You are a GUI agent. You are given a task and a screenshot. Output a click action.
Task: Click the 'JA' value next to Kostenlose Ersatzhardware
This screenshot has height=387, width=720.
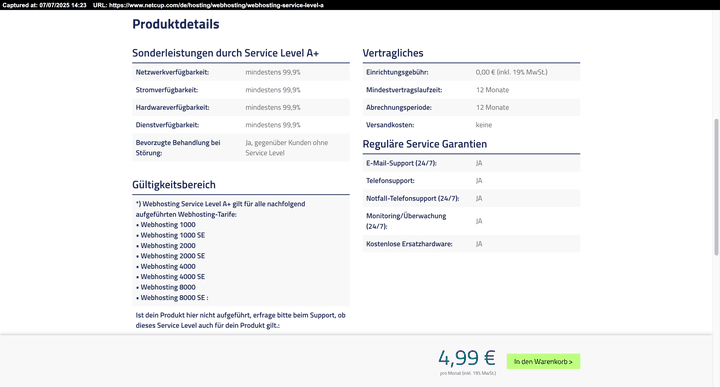[x=479, y=244]
